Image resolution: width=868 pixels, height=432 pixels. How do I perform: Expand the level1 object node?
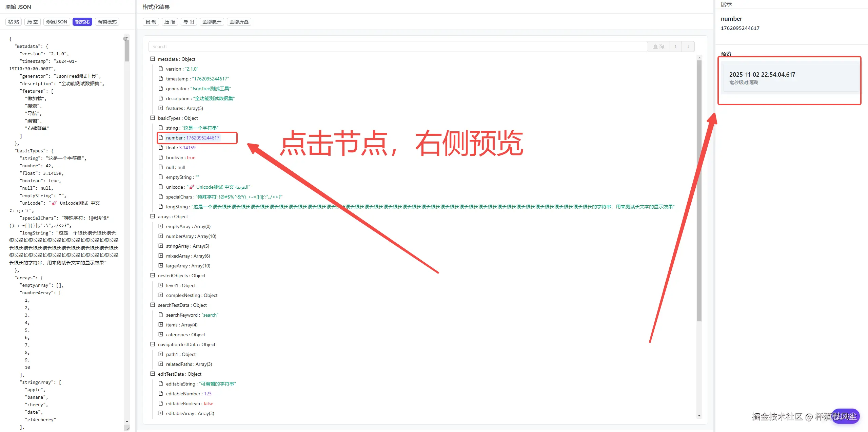click(161, 285)
